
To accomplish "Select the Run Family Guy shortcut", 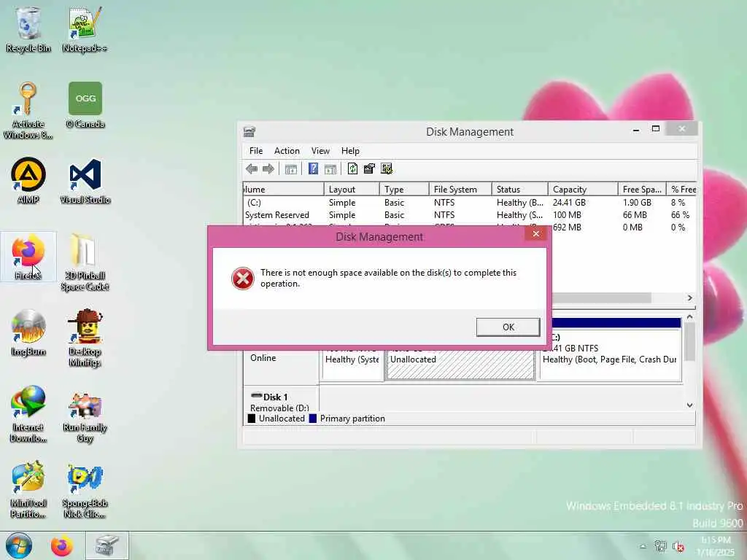I will (x=85, y=418).
